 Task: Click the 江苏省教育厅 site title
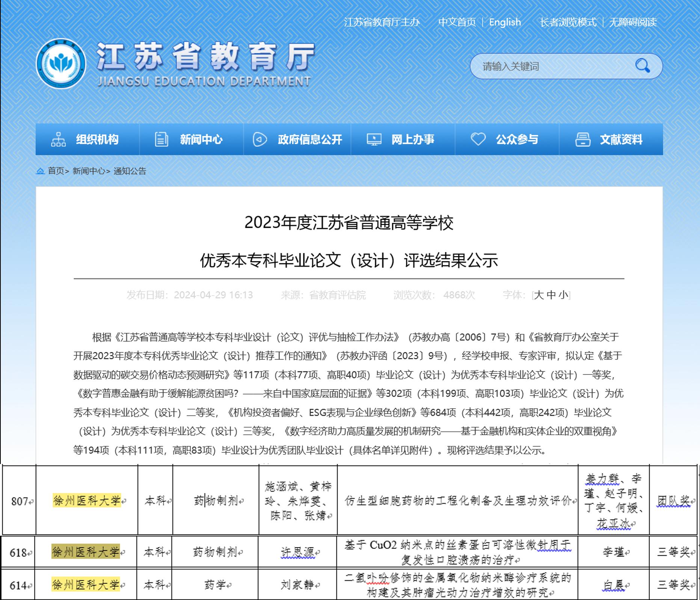point(205,56)
